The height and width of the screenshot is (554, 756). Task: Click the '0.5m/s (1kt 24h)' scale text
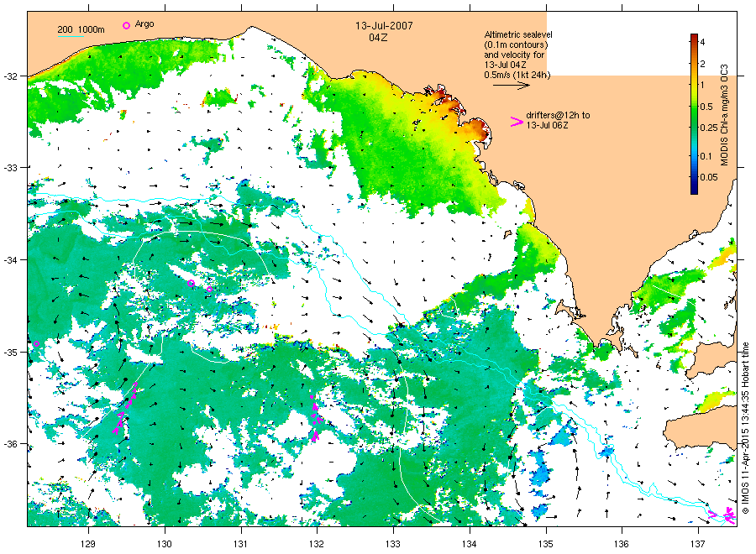coord(517,75)
